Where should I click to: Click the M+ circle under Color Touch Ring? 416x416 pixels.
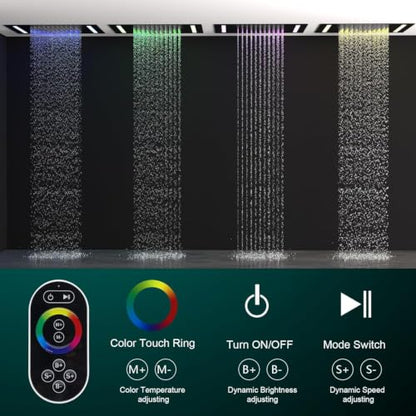(137, 369)
